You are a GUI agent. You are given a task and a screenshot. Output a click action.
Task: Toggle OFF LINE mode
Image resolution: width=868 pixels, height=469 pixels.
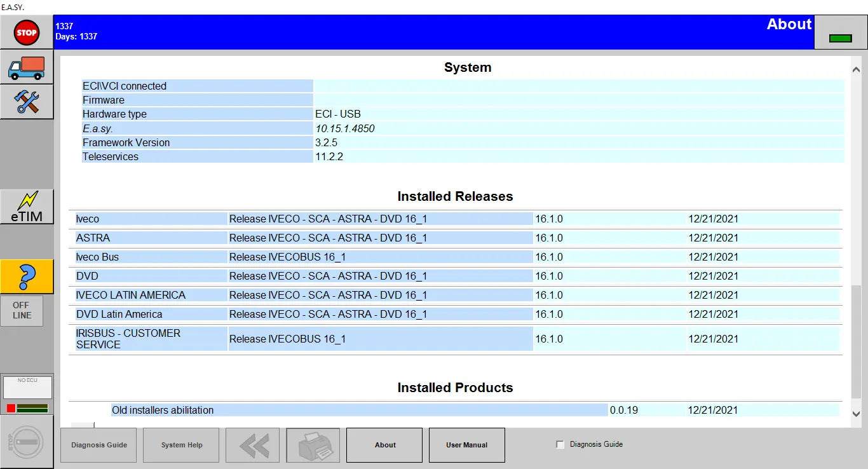tap(21, 311)
